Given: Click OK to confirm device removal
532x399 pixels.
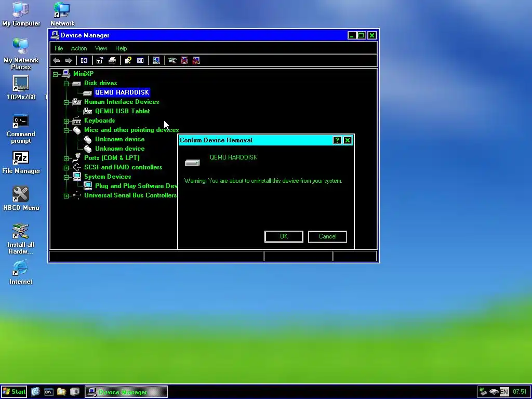Looking at the screenshot, I should [x=284, y=236].
